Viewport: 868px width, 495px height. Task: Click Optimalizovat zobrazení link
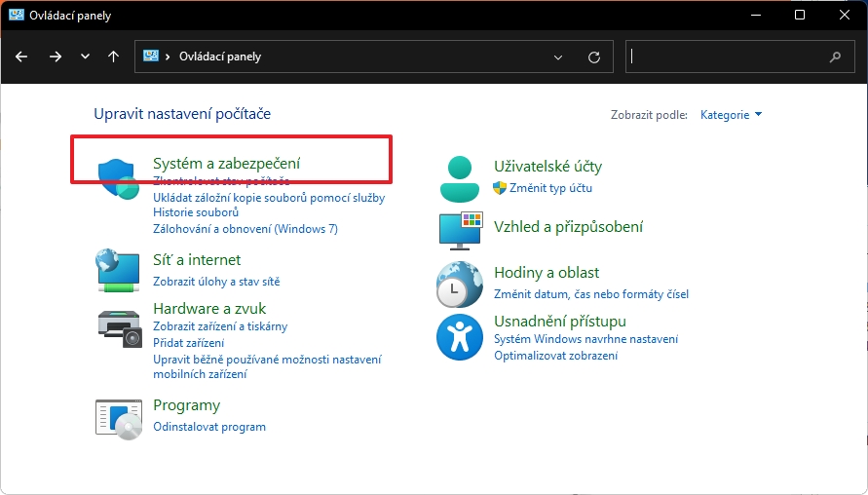tap(556, 356)
